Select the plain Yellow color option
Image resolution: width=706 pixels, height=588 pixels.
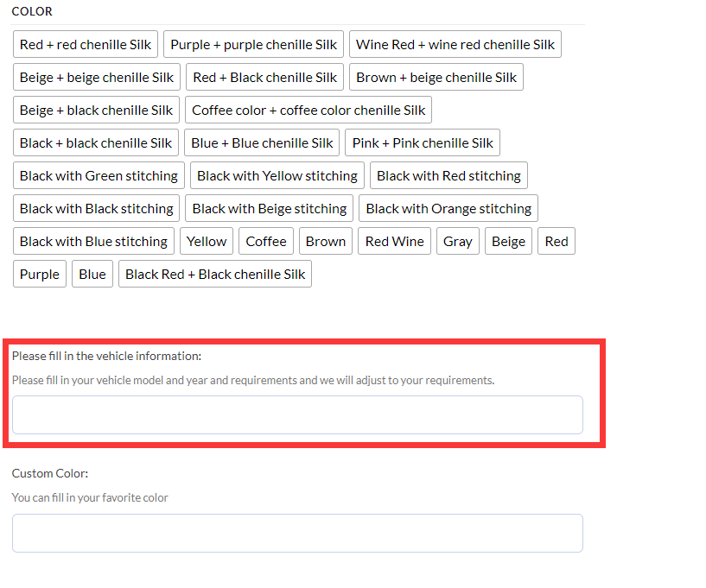tap(207, 242)
